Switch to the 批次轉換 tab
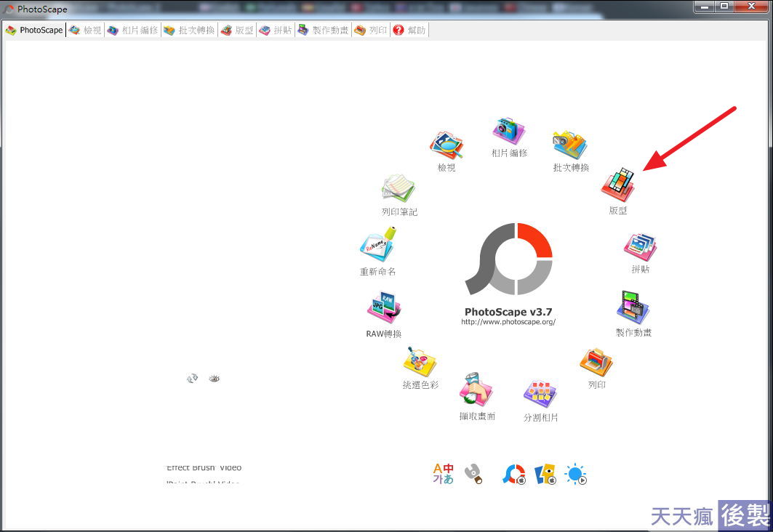This screenshot has width=773, height=532. [x=189, y=30]
